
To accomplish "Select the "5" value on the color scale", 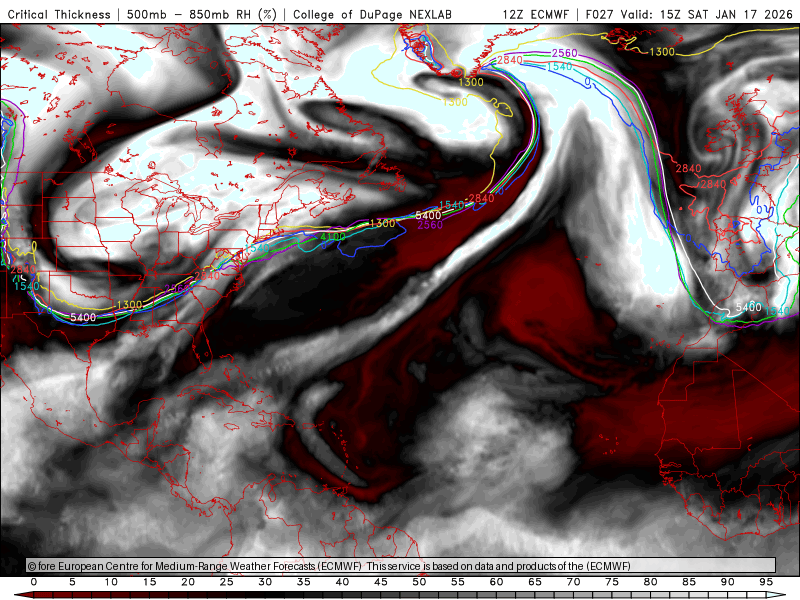I will pyautogui.click(x=72, y=582).
